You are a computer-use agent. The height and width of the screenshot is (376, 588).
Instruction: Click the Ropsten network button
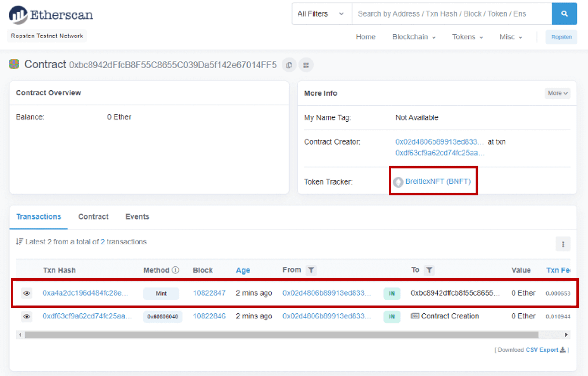pyautogui.click(x=561, y=37)
